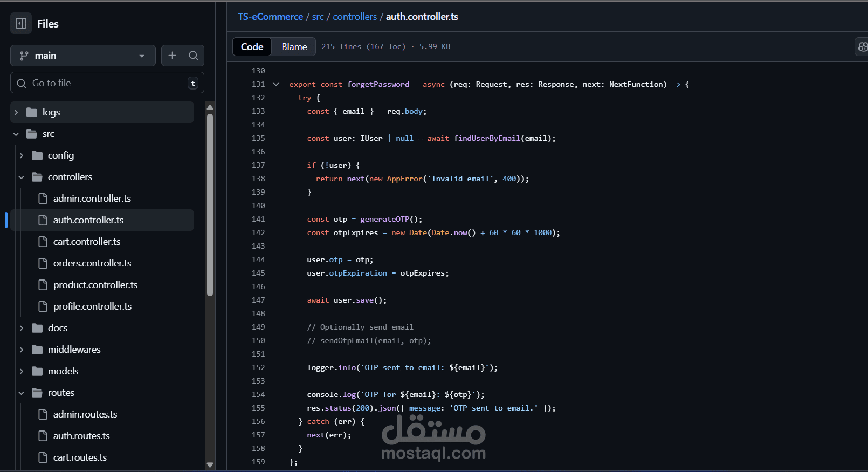The width and height of the screenshot is (868, 472).
Task: Click line number 155
Action: click(x=258, y=408)
